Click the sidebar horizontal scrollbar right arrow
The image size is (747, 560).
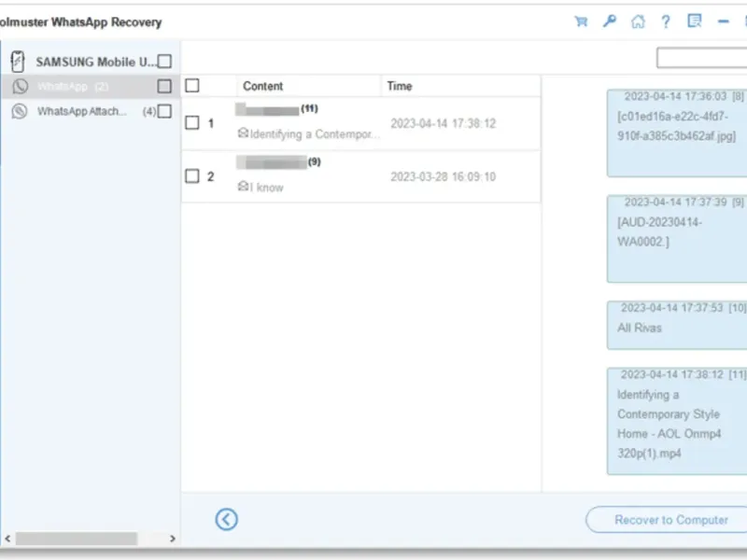[x=173, y=539]
